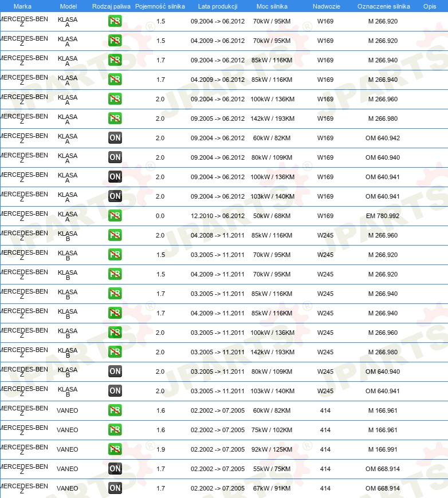This screenshot has height=498, width=448.
Task: Click the Rodzaj paliwa column header
Action: [111, 6]
